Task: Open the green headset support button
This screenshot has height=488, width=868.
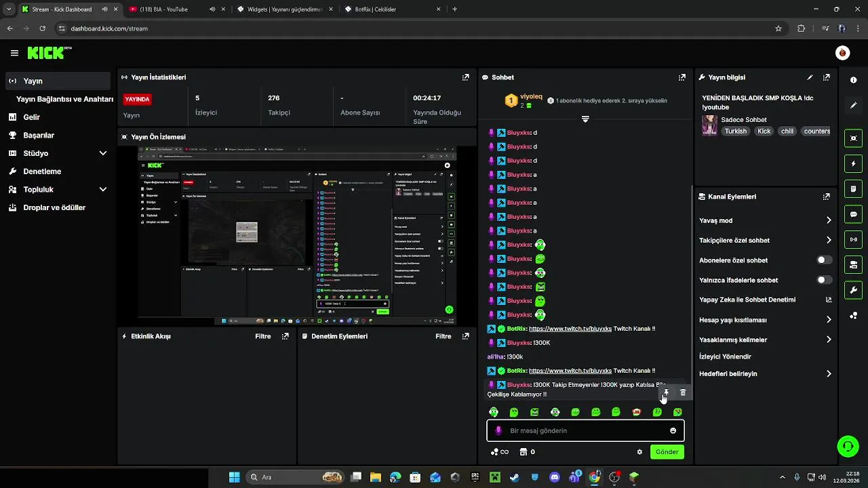Action: [x=848, y=446]
